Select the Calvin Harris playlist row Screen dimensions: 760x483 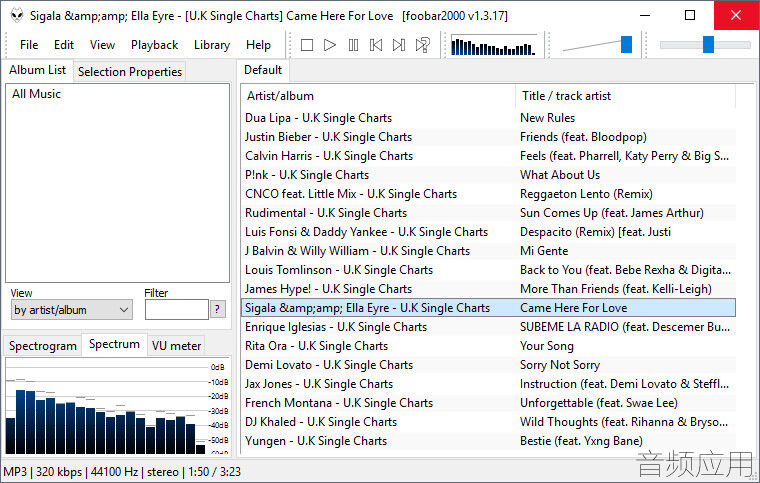tap(489, 156)
